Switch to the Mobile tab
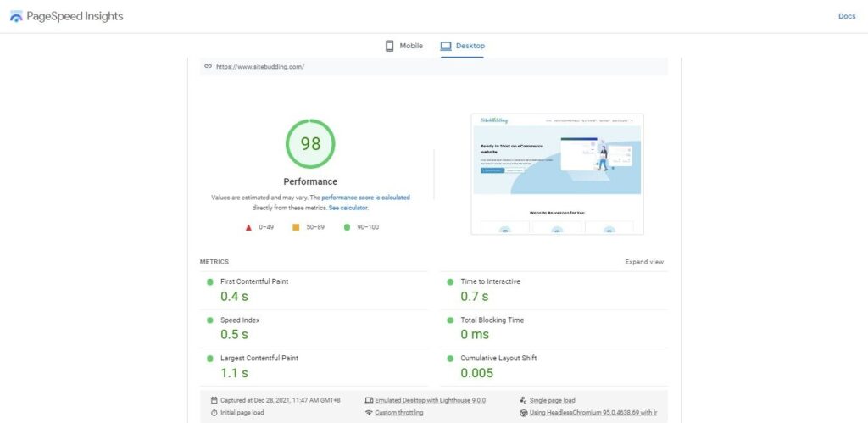Image resolution: width=868 pixels, height=423 pixels. click(403, 46)
